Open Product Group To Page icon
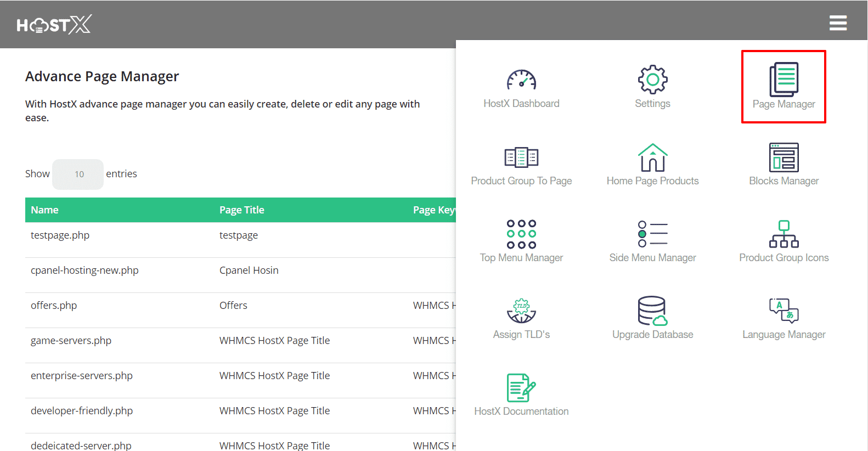The image size is (868, 451). (521, 157)
